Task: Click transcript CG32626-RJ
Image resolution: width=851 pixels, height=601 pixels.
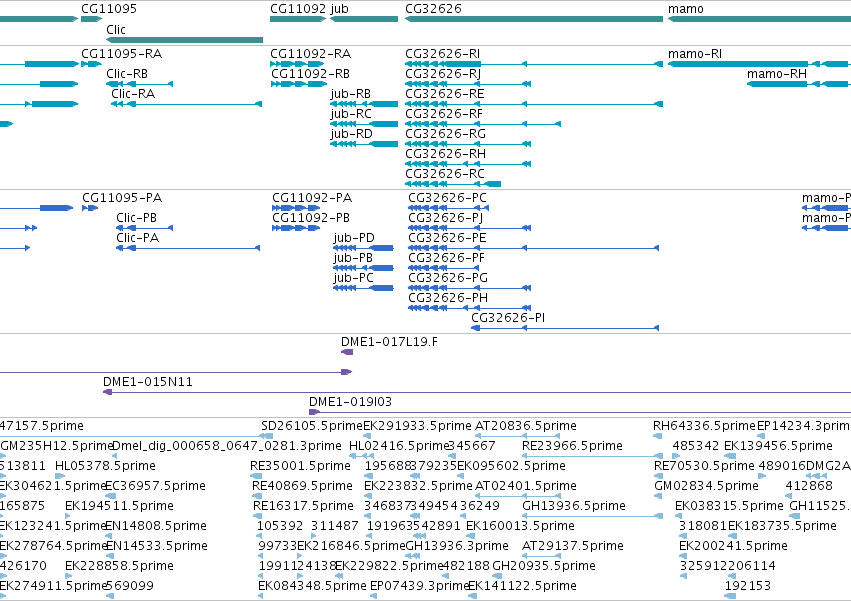Action: 468,84
